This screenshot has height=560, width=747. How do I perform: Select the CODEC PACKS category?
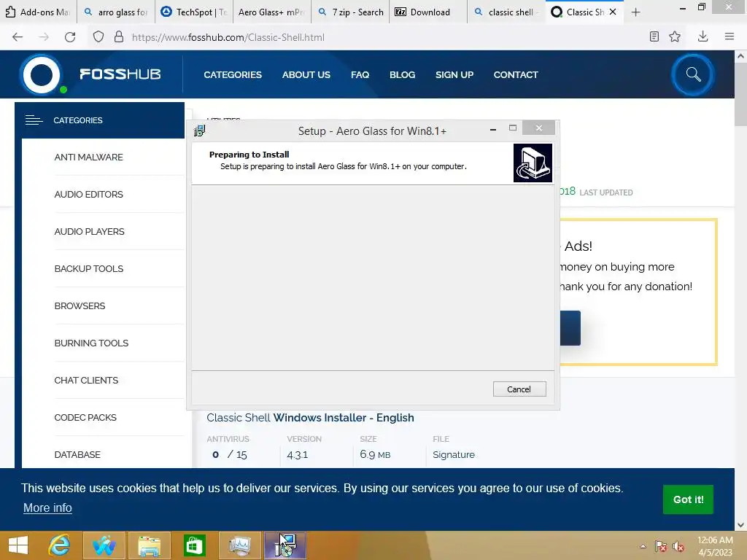tap(85, 417)
